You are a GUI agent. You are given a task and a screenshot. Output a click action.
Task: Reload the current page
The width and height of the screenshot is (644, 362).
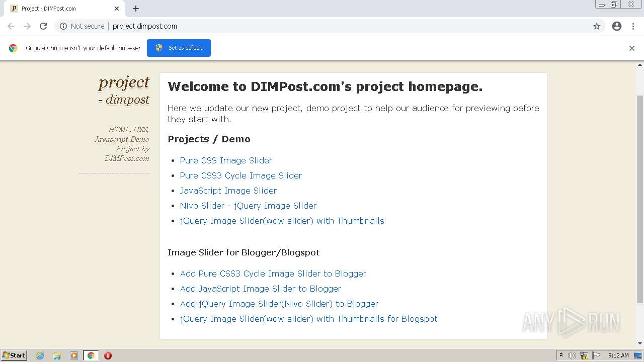[x=43, y=26]
